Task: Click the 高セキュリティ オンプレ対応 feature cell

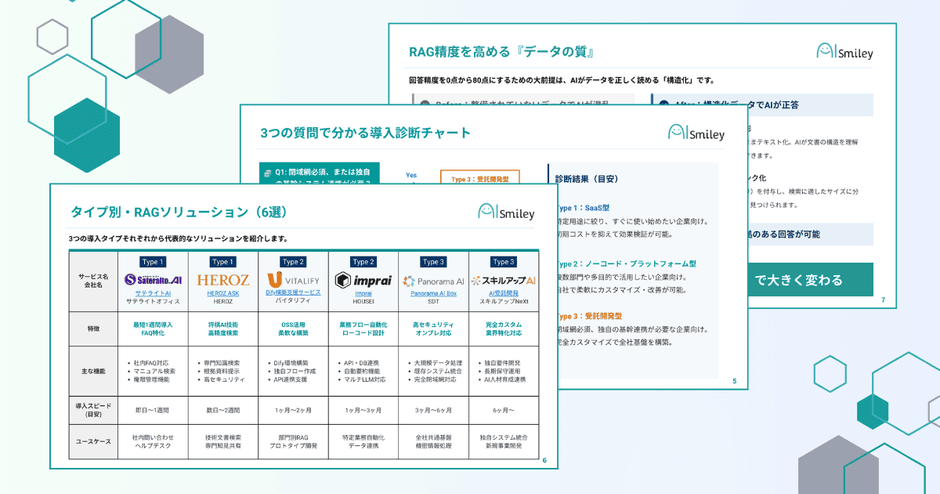Action: [433, 329]
